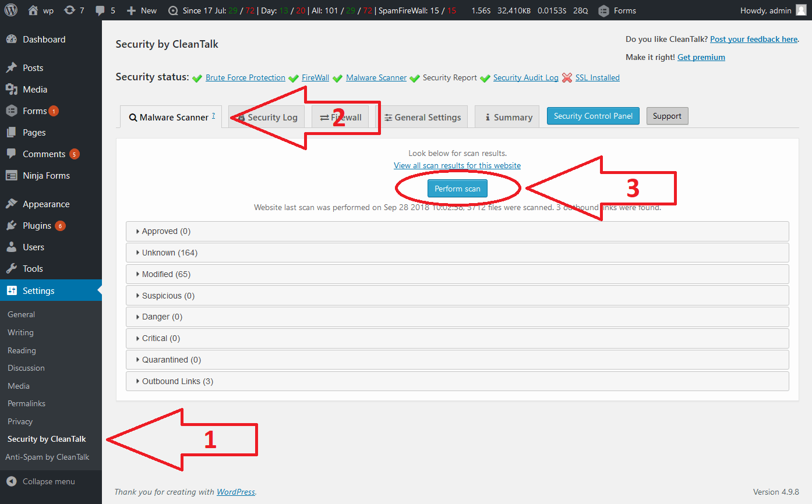This screenshot has width=812, height=504.
Task: Click the Perform scan button
Action: click(457, 188)
